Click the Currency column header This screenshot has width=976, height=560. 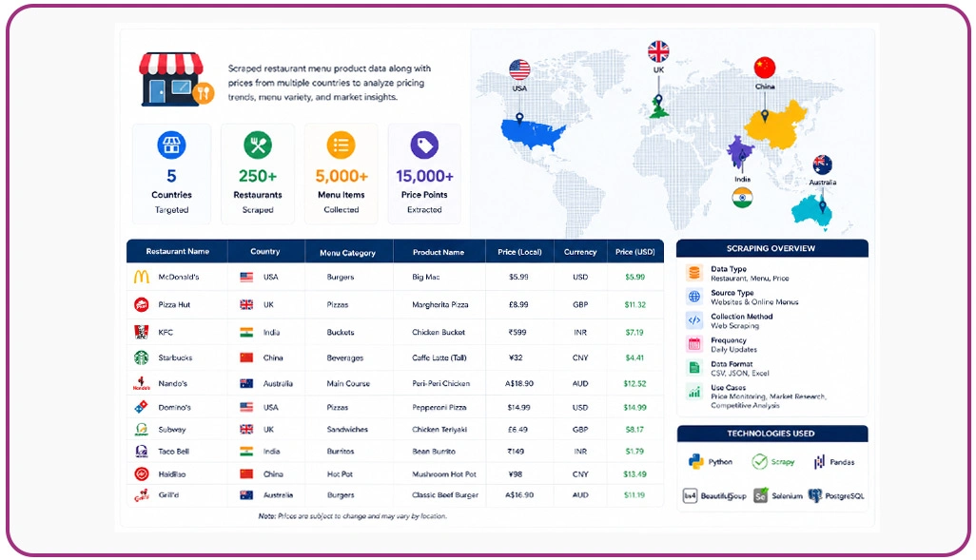click(580, 252)
